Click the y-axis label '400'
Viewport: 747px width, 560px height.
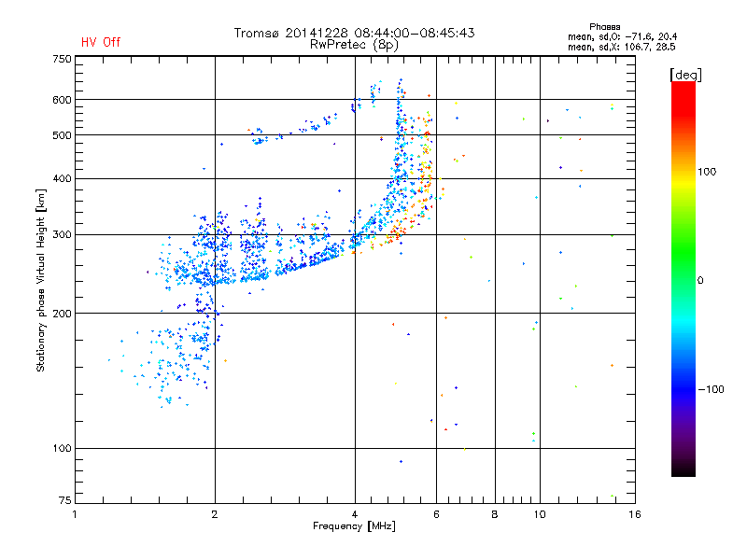click(62, 178)
